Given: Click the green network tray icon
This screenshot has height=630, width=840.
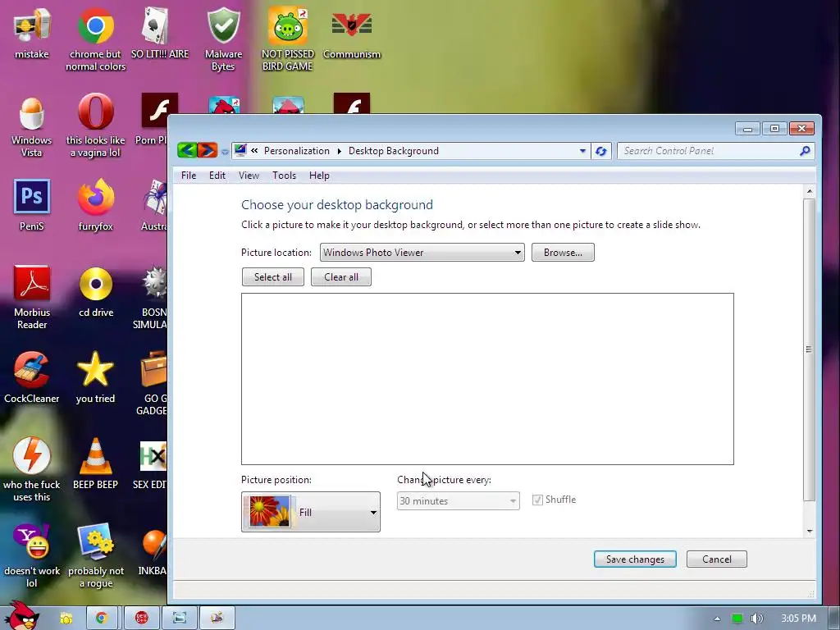Looking at the screenshot, I should pos(737,619).
